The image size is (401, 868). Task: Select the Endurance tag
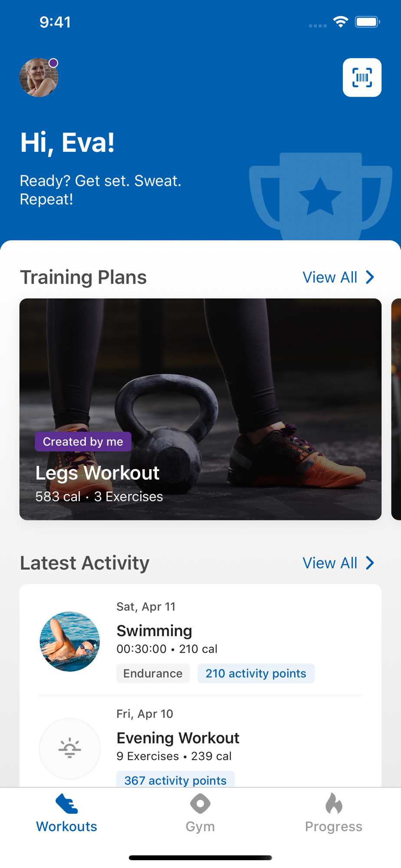pyautogui.click(x=153, y=673)
